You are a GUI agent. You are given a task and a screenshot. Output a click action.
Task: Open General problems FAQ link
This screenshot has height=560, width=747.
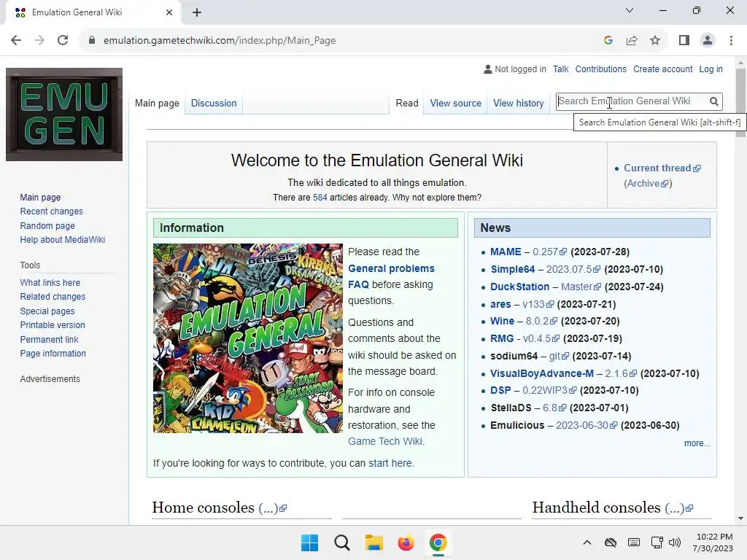[391, 276]
